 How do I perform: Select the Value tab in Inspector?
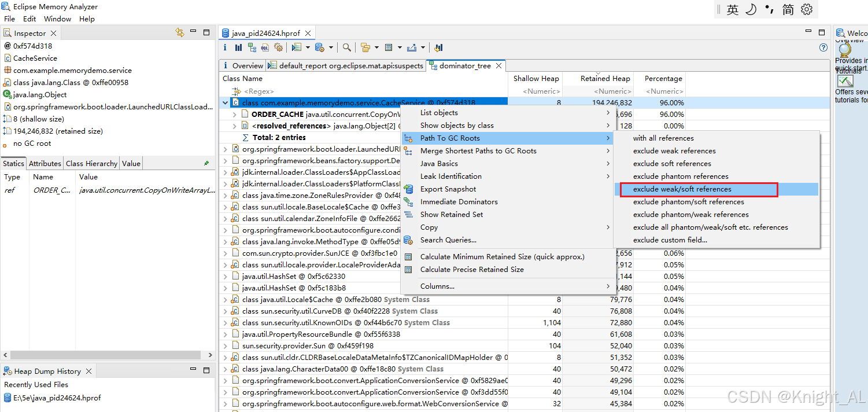[131, 163]
